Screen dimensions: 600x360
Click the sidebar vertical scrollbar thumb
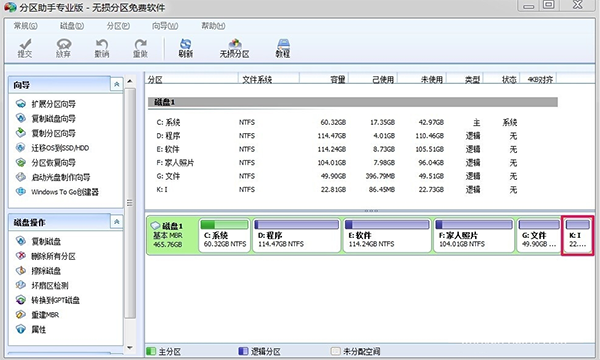pos(130,203)
